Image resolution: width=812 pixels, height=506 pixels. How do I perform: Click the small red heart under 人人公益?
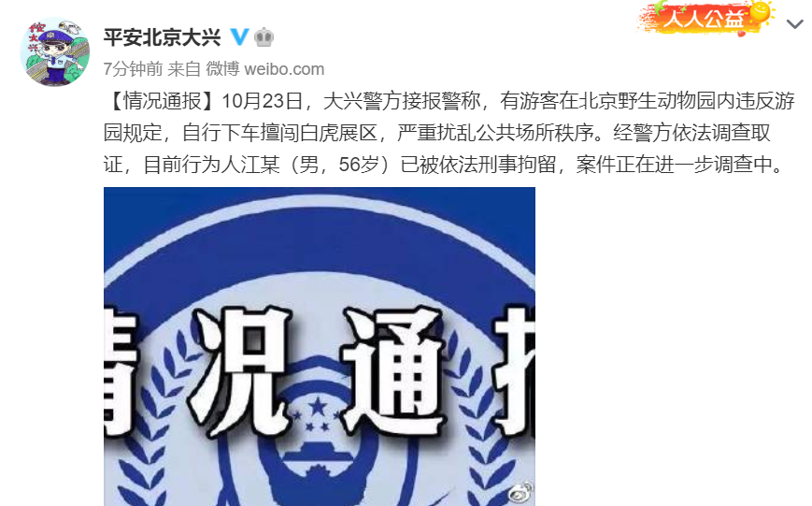pyautogui.click(x=741, y=34)
